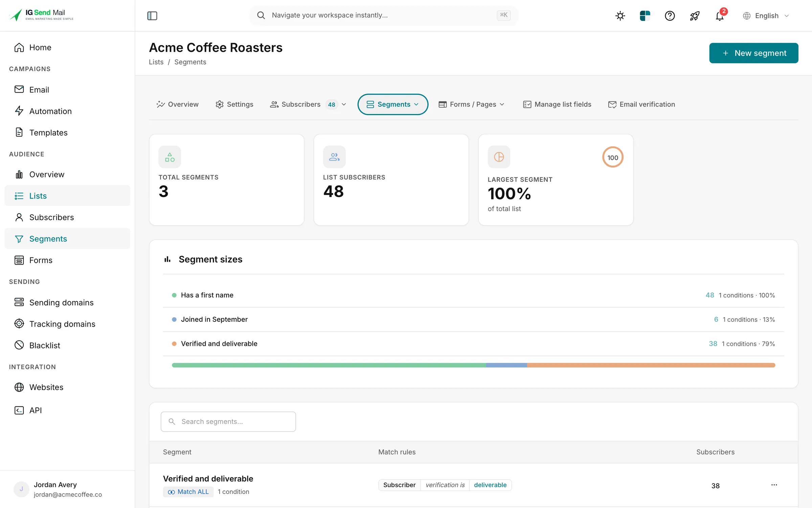Click the Joined in September segment row
The height and width of the screenshot is (508, 812).
(474, 319)
